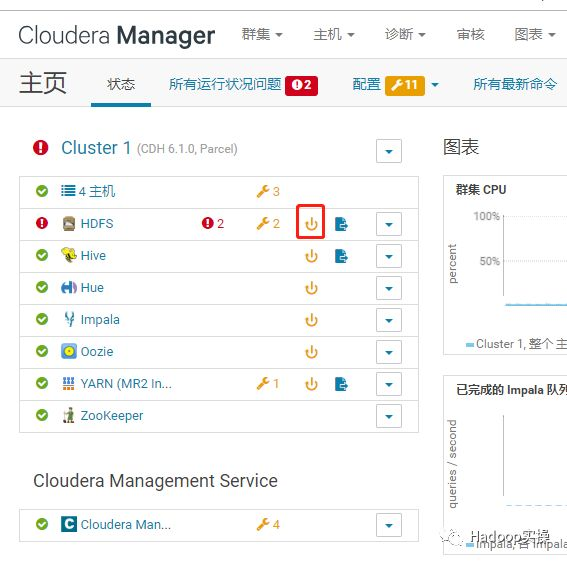Screen dimensions: 567x562
Task: Open the 配置 tab link
Action: [x=366, y=84]
